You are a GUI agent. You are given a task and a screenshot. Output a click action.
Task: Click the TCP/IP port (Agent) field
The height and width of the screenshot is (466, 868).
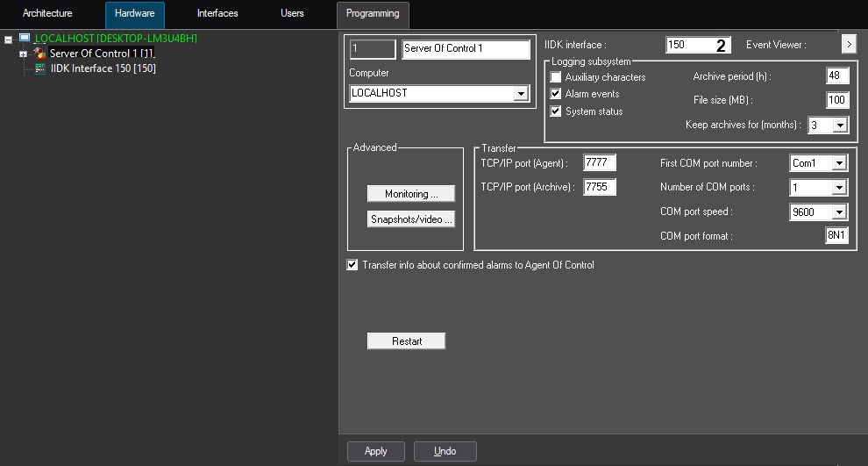tap(601, 162)
